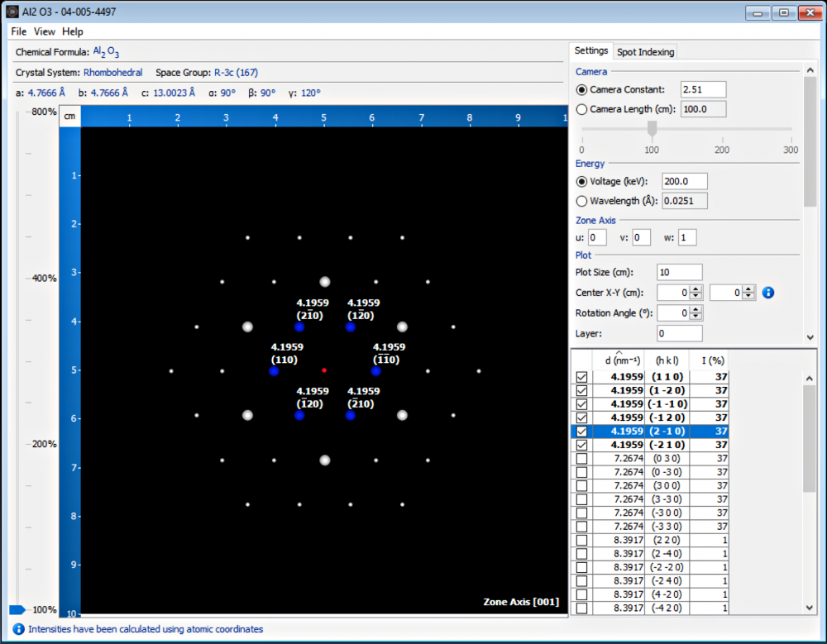Click the Camera Length value field
The width and height of the screenshot is (827, 644).
pyautogui.click(x=703, y=109)
